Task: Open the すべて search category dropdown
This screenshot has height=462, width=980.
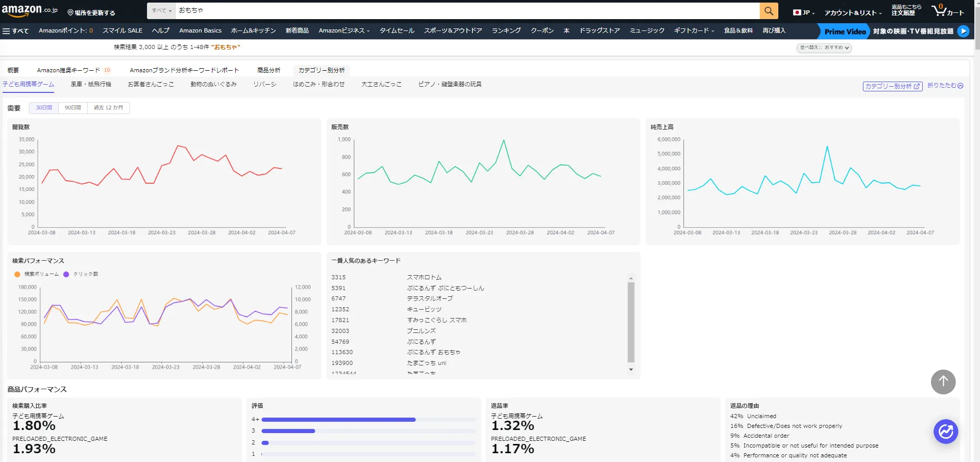Action: click(162, 10)
